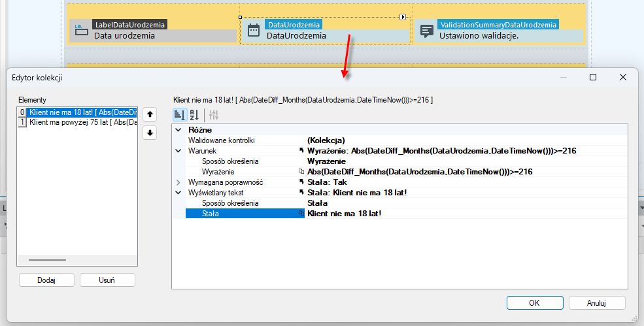Maximize the Edytor kolekcji window
Viewport: 644px width, 326px height.
pos(593,77)
